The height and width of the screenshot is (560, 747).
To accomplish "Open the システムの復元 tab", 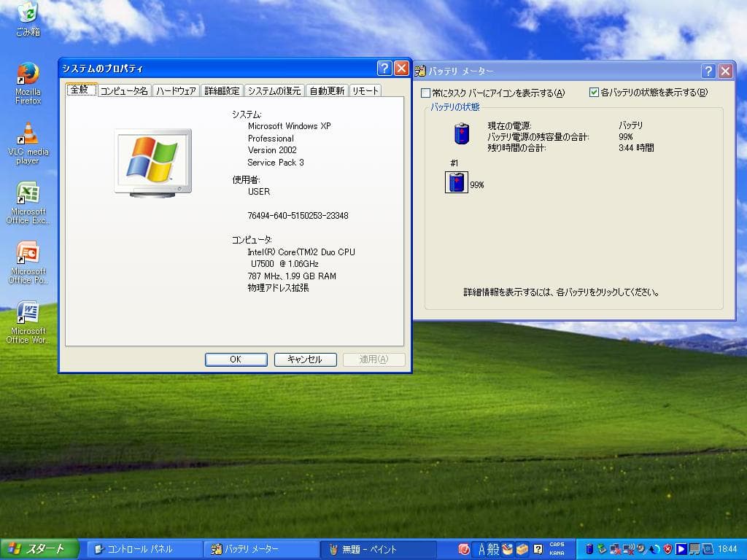I will tap(276, 90).
